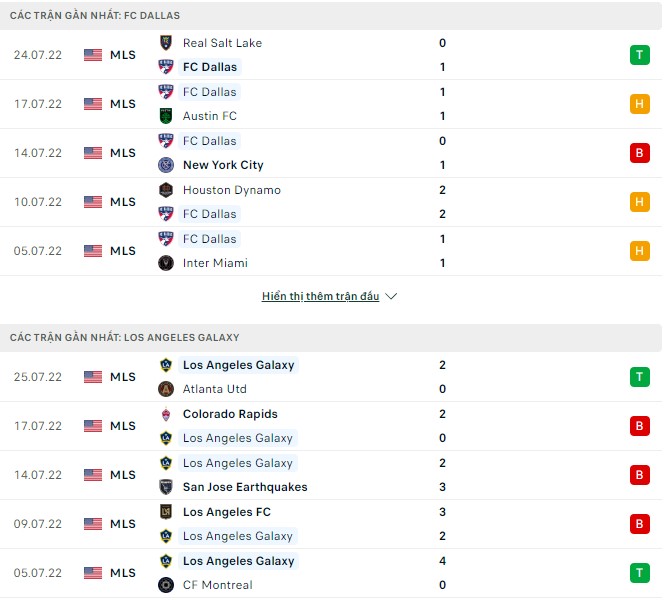
Task: Click the Austin FC team logo
Action: coord(166,116)
